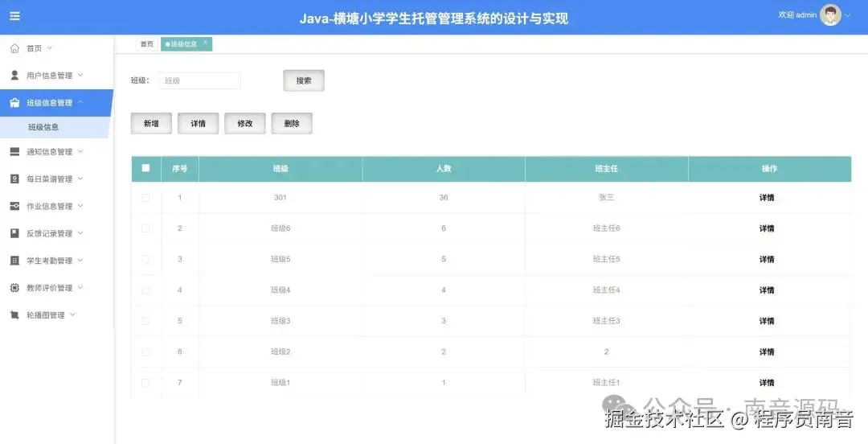The image size is (868, 444).
Task: Click the 班级信息管理 bag icon
Action: point(15,102)
